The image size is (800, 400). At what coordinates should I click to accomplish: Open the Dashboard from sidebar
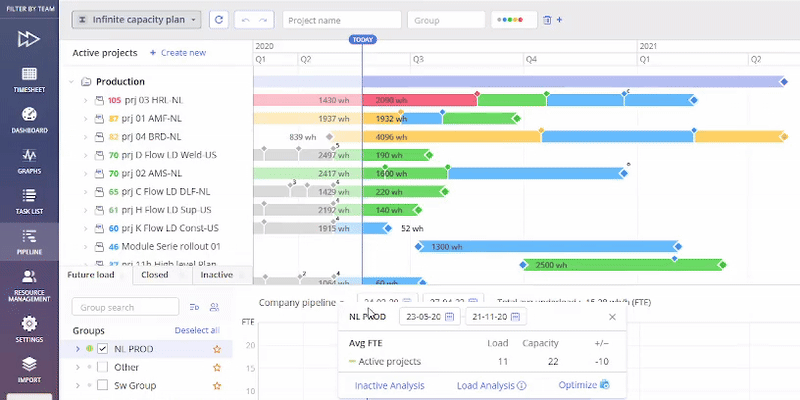pos(29,120)
